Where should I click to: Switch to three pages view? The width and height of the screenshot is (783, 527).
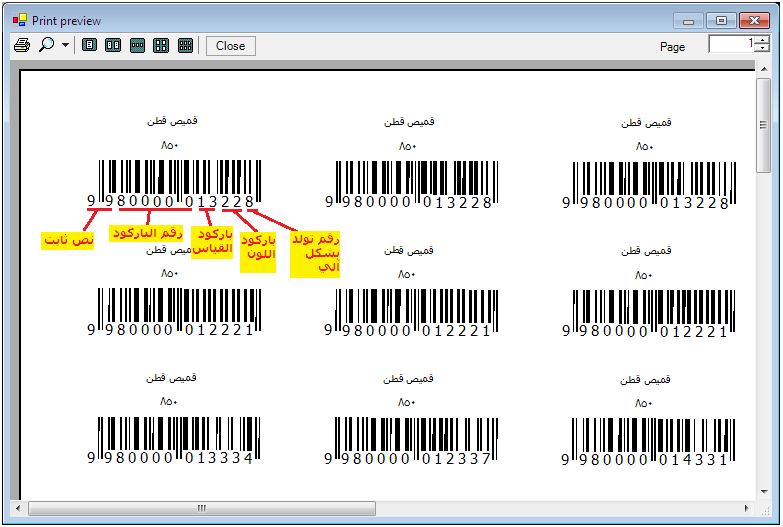pyautogui.click(x=137, y=45)
